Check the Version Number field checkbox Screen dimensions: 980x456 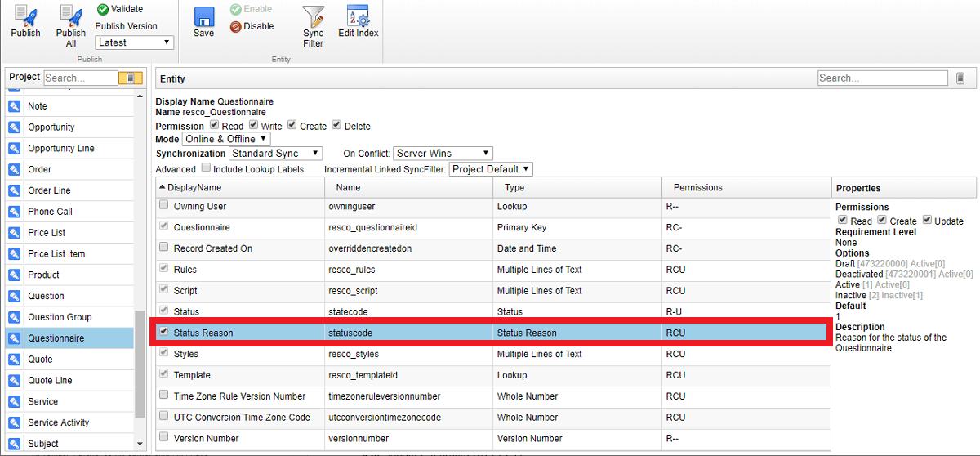click(x=164, y=438)
